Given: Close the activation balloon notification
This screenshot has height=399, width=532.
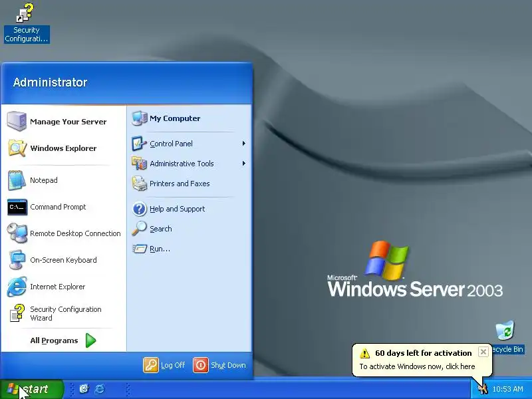Looking at the screenshot, I should click(x=483, y=352).
